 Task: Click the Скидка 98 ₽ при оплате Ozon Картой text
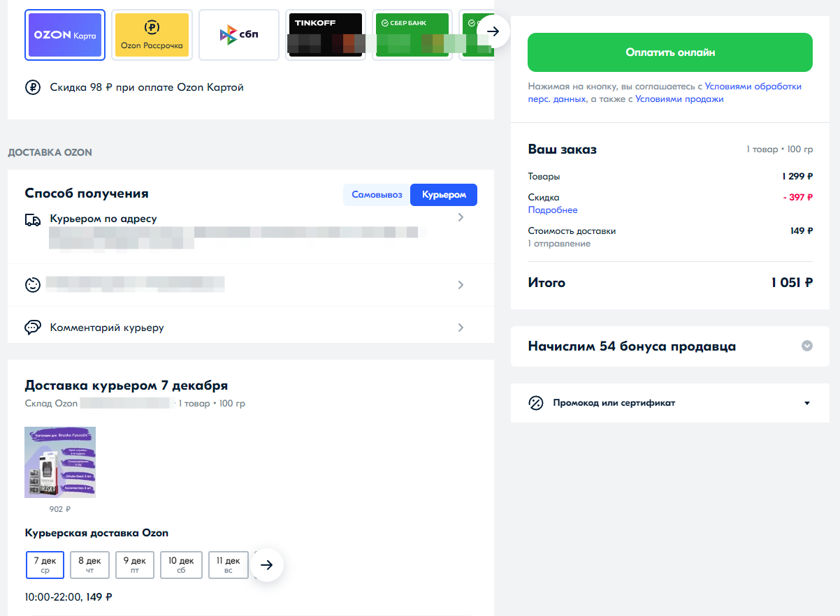pos(147,87)
